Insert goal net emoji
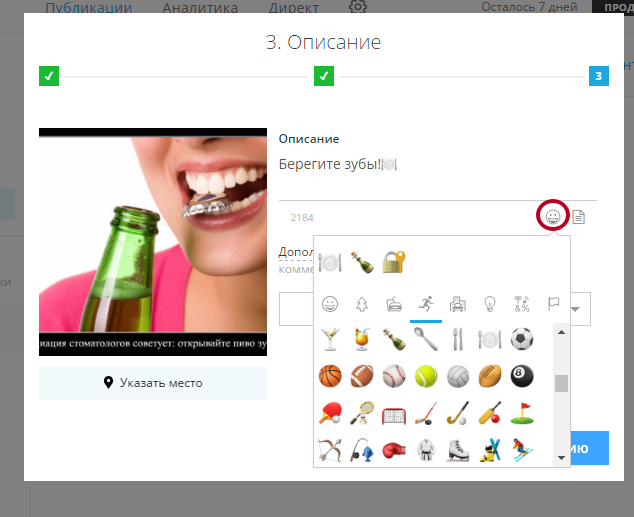 394,415
